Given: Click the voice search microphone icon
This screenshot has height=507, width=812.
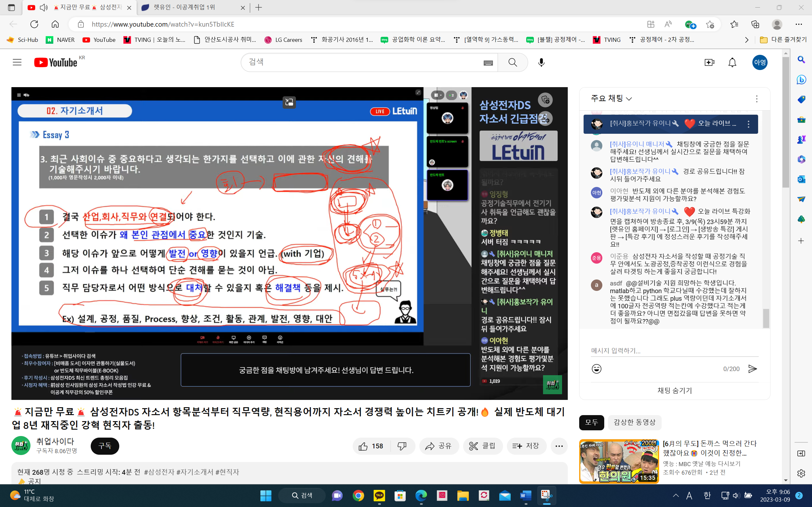Looking at the screenshot, I should click(x=541, y=62).
